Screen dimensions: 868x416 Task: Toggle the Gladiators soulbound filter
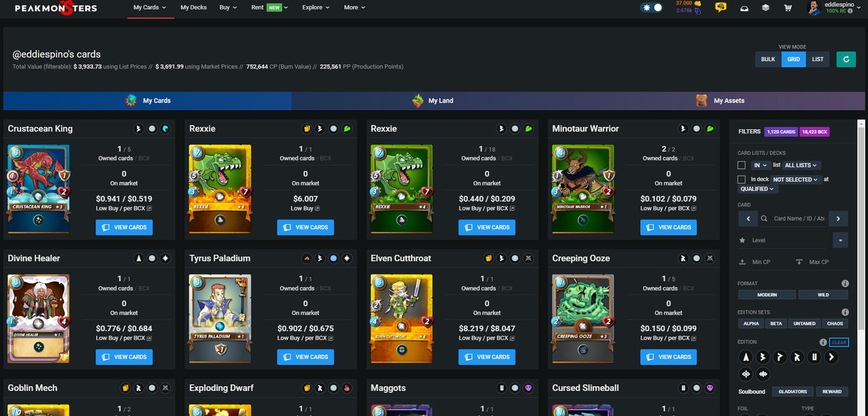coord(793,392)
